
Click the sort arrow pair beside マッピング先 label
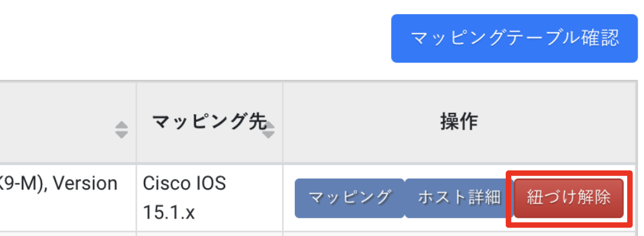click(268, 130)
